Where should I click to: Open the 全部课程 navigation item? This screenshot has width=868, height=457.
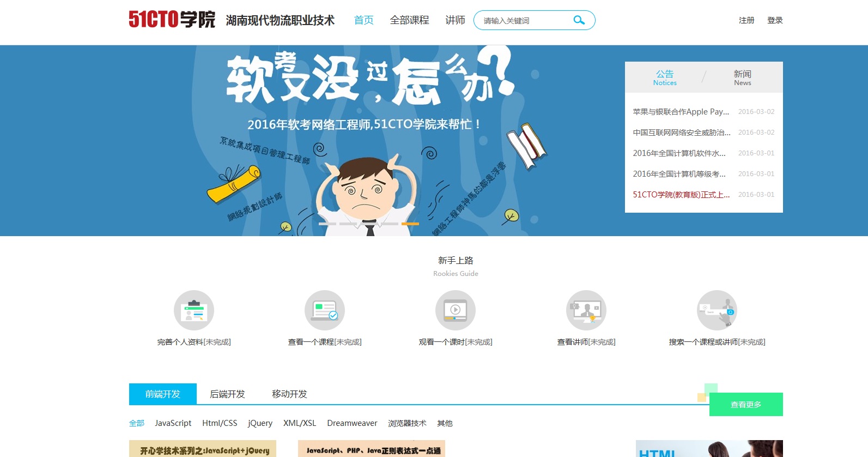410,20
